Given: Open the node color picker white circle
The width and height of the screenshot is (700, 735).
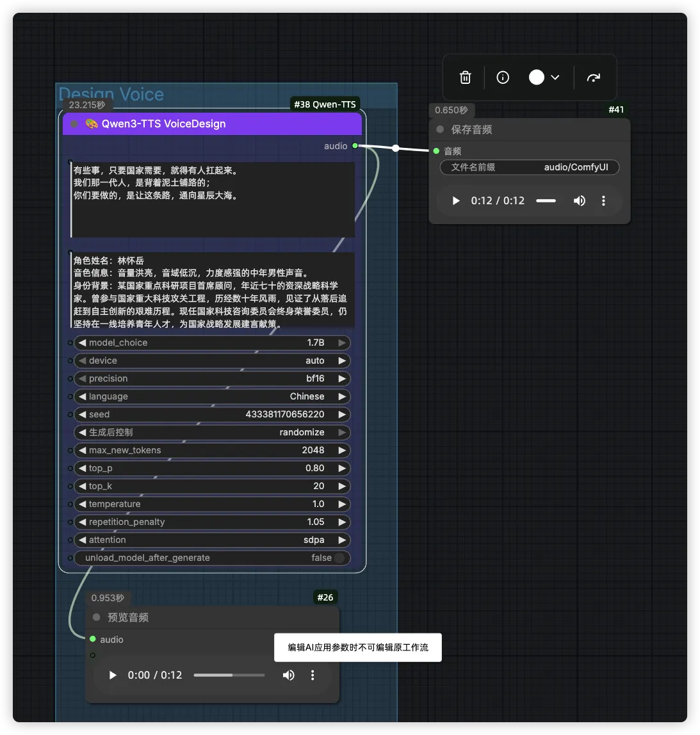Looking at the screenshot, I should (x=537, y=77).
